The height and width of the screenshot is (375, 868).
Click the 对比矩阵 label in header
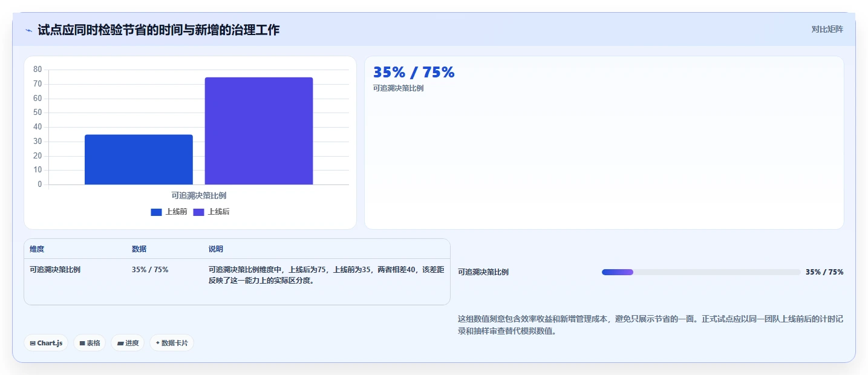[827, 29]
